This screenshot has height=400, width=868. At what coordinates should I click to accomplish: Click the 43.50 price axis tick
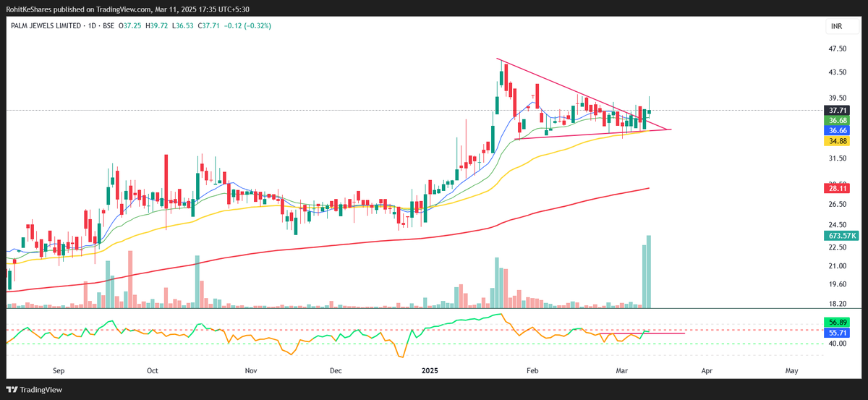(837, 72)
